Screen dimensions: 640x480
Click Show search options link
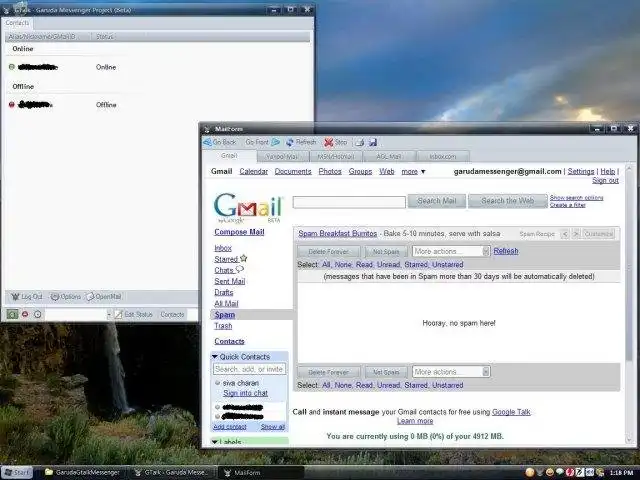tap(576, 198)
